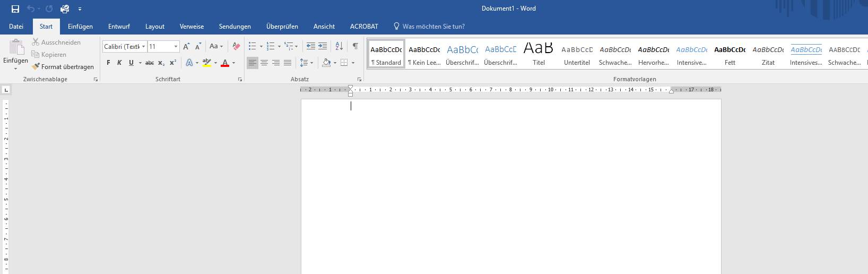
Task: Click the 'Was möchten Sie tun?' search box
Action: click(429, 27)
